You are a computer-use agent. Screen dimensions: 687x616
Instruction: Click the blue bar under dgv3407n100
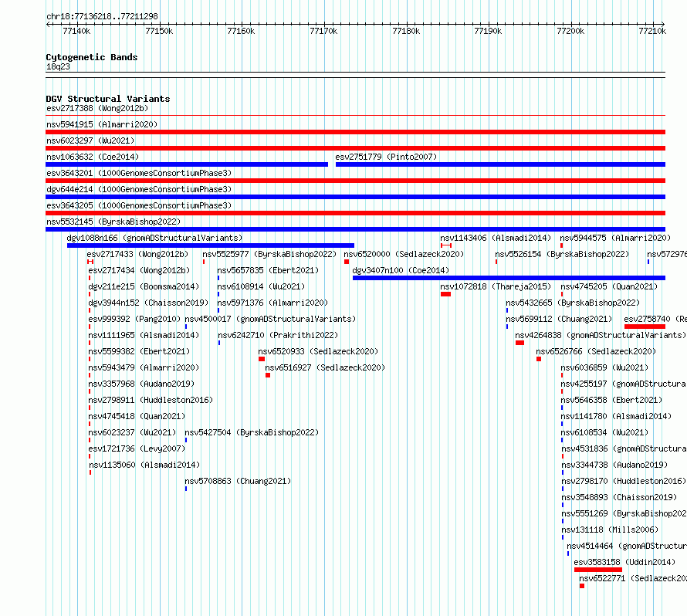509,278
